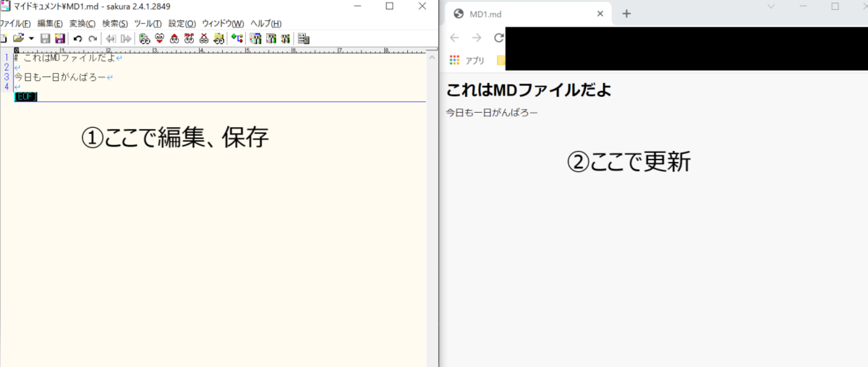
Task: Click editor line 3 '今日も一日がんばろー'
Action: [60, 77]
